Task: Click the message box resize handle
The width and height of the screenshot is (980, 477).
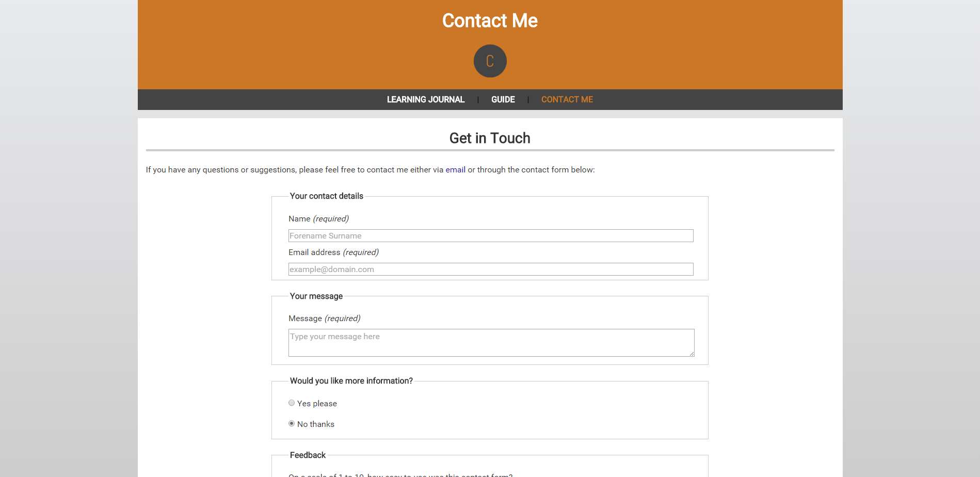Action: click(692, 354)
